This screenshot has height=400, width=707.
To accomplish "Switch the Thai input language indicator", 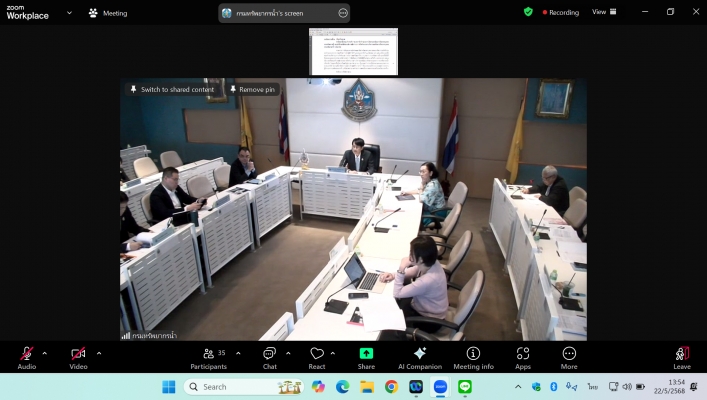I will pyautogui.click(x=592, y=387).
